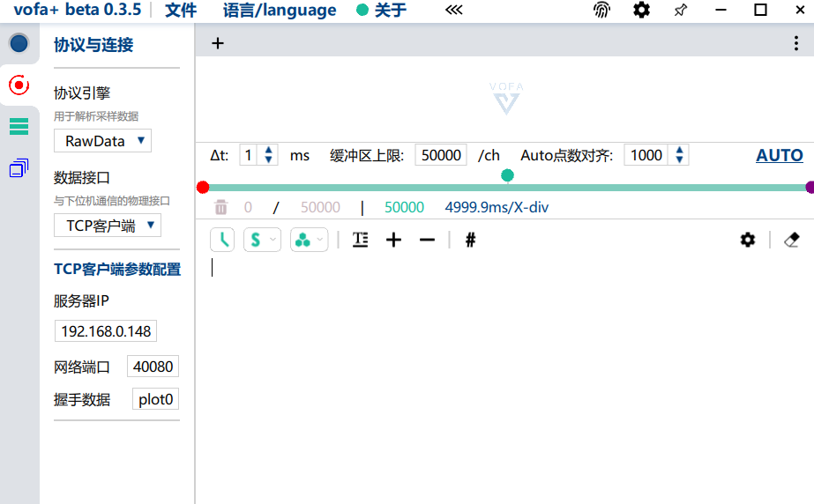
Task: Pin the window with the pushpin icon
Action: click(x=680, y=11)
